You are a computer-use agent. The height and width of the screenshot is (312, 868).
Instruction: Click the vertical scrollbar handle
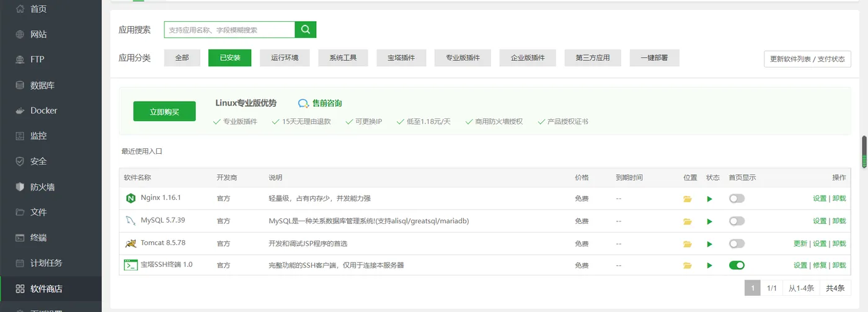click(864, 151)
